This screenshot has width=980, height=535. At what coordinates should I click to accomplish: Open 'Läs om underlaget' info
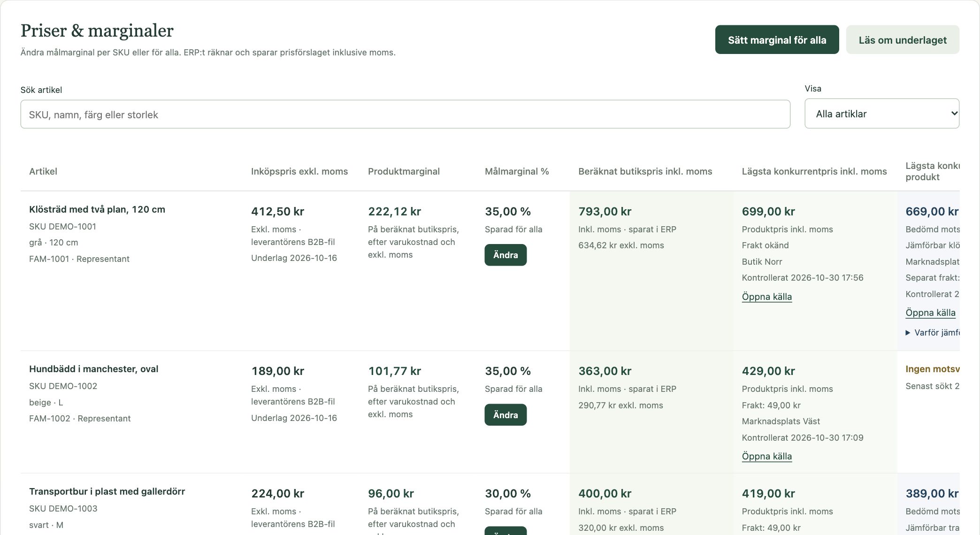pyautogui.click(x=903, y=40)
